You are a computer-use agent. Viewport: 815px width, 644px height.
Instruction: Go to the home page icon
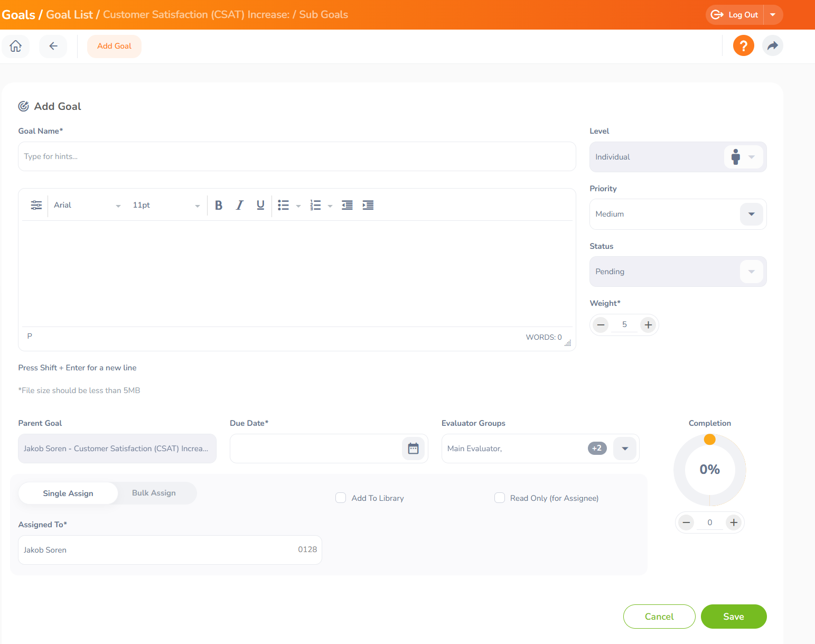point(16,46)
